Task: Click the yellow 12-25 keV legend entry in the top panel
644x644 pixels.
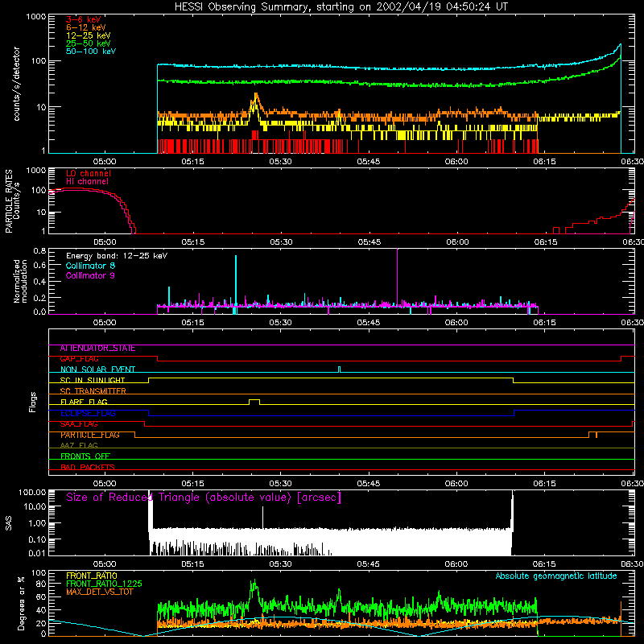Action: [x=89, y=35]
